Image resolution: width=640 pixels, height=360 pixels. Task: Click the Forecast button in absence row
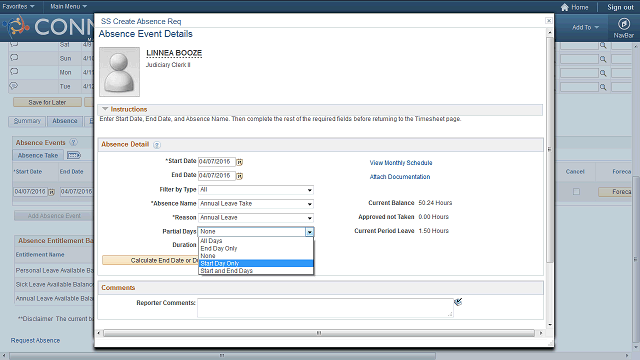[x=615, y=191]
